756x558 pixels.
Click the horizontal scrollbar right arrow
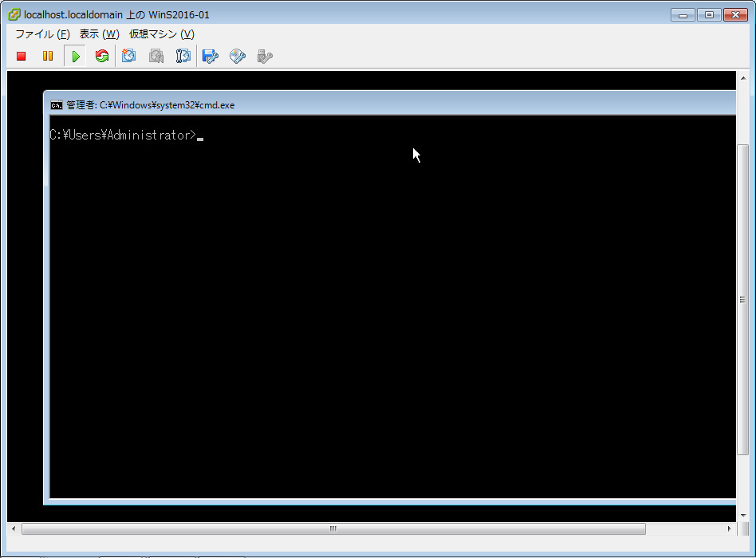click(x=730, y=529)
